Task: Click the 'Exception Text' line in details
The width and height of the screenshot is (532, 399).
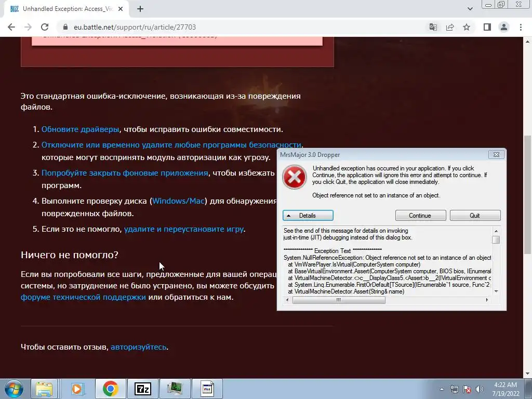Action: 332,251
